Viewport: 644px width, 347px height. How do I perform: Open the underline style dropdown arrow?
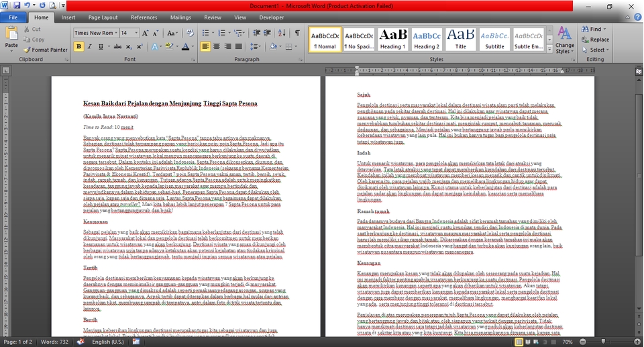coord(109,46)
